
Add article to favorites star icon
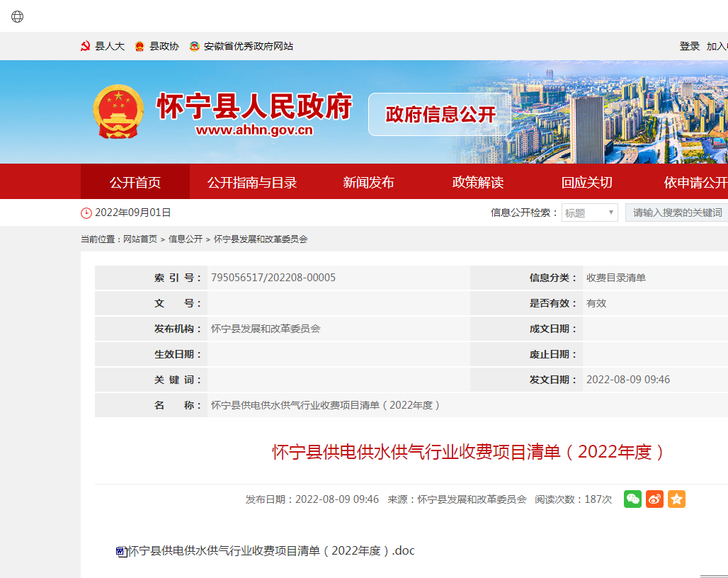coord(676,499)
